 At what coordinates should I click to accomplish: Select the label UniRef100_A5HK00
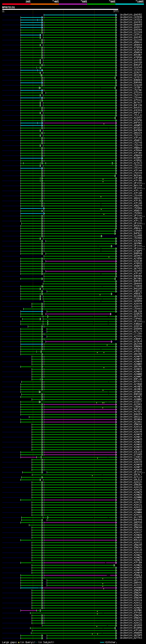[131, 42]
